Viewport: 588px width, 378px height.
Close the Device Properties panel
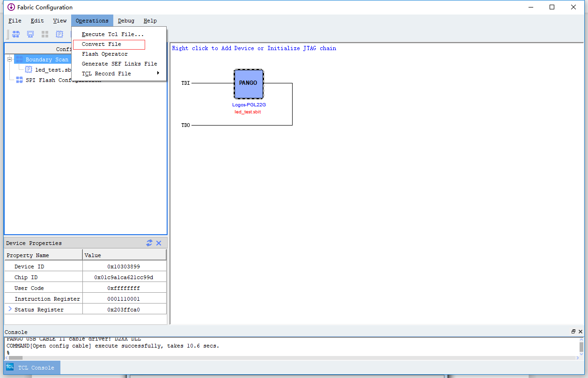tap(159, 243)
